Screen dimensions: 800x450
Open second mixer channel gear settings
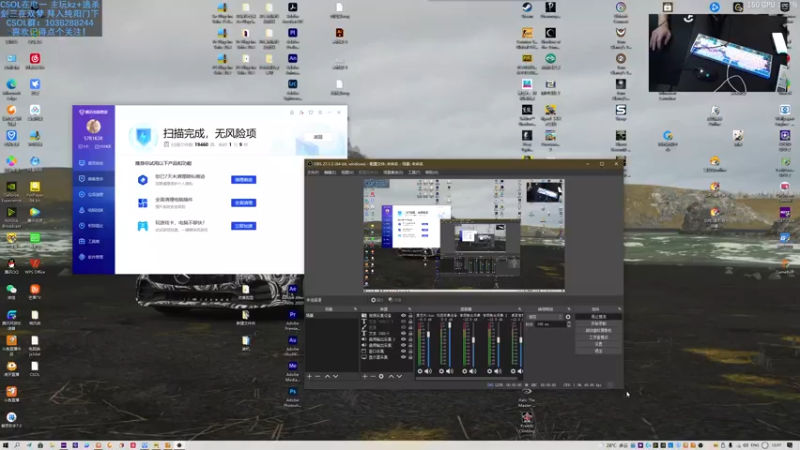point(441,371)
